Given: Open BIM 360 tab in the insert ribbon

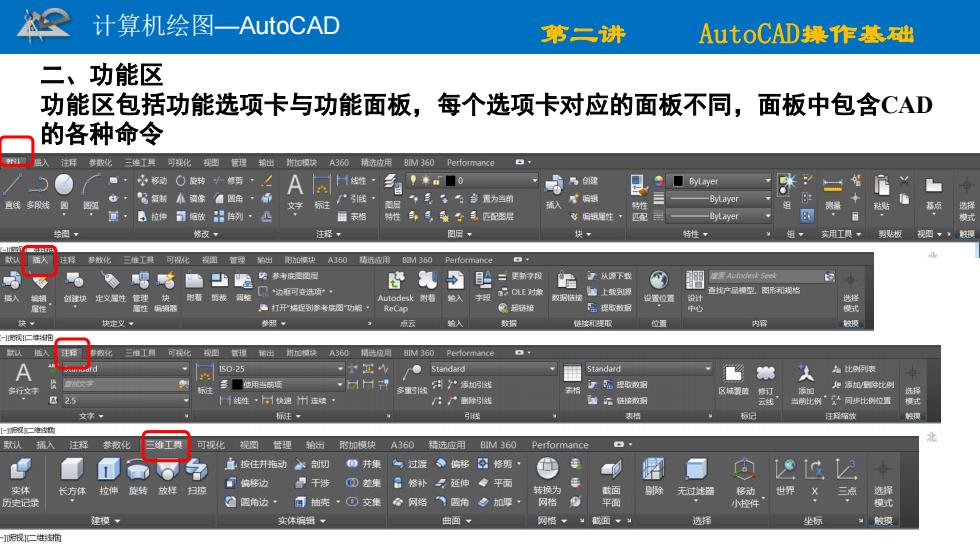Looking at the screenshot, I should (417, 260).
